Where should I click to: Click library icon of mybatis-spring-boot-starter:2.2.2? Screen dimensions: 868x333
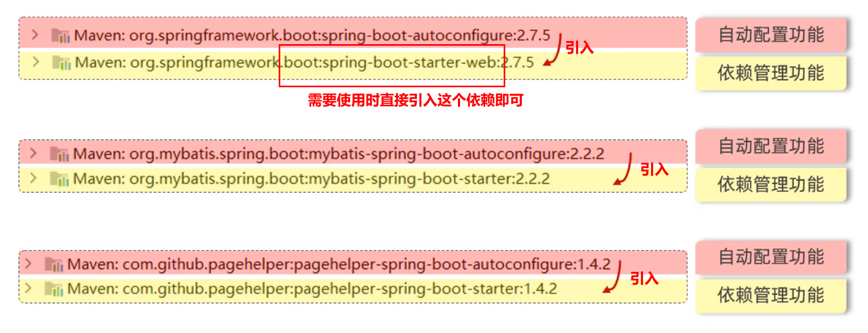coord(60,179)
